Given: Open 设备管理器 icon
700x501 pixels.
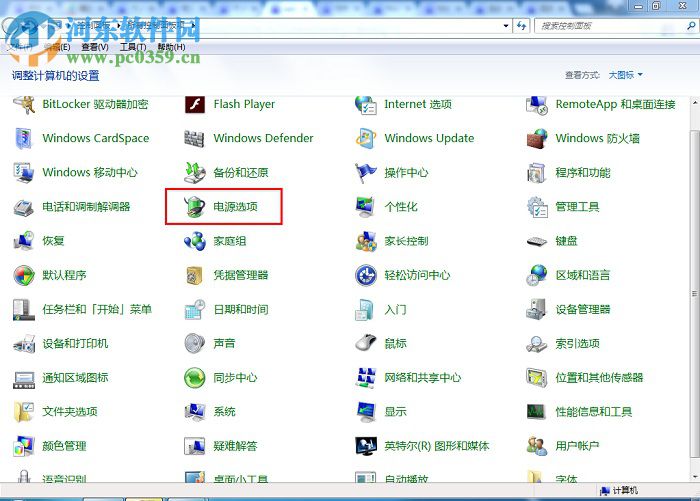Looking at the screenshot, I should 537,309.
